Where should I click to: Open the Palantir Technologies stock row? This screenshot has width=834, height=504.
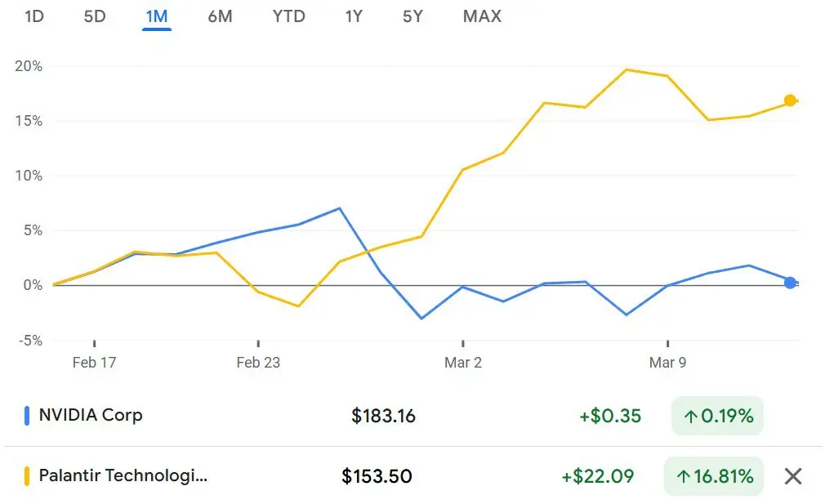pyautogui.click(x=123, y=475)
